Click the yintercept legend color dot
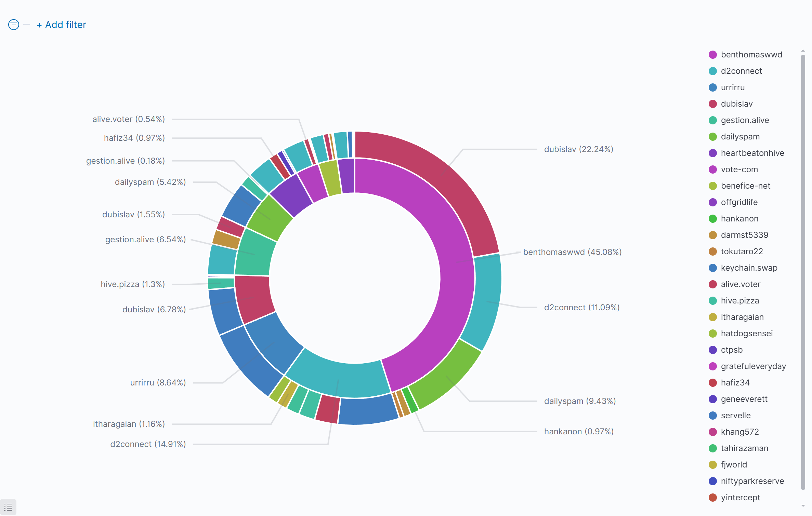 (x=712, y=498)
